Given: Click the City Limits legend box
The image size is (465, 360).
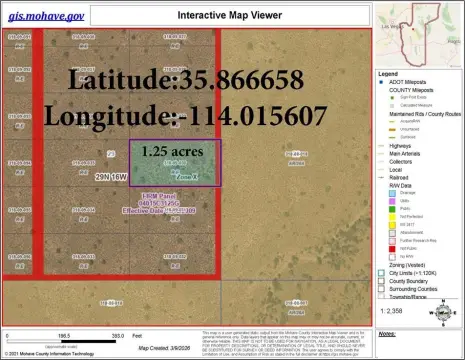Looking at the screenshot, I should coord(381,273).
